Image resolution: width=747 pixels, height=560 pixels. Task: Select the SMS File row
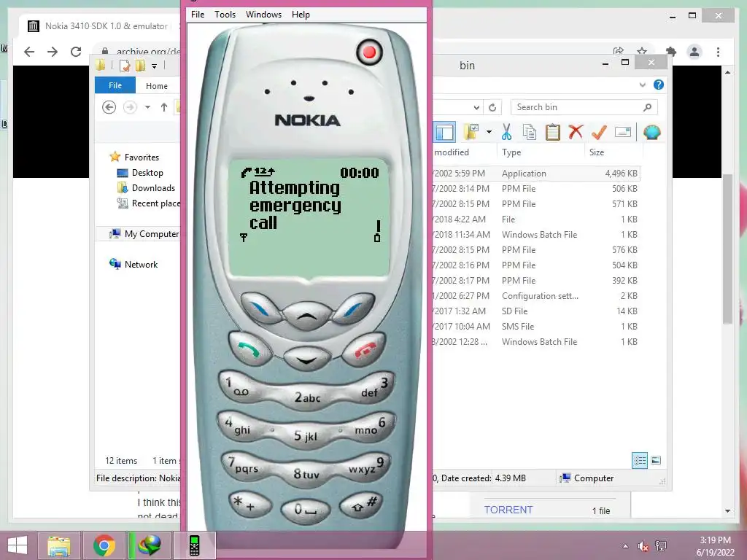tap(536, 326)
